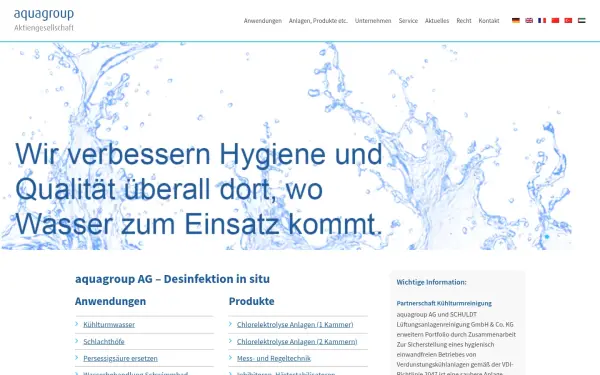Screen dimensions: 600x375
Task: Click the text 'aquagroup AG und SCHULDT'
Action: pos(437,315)
